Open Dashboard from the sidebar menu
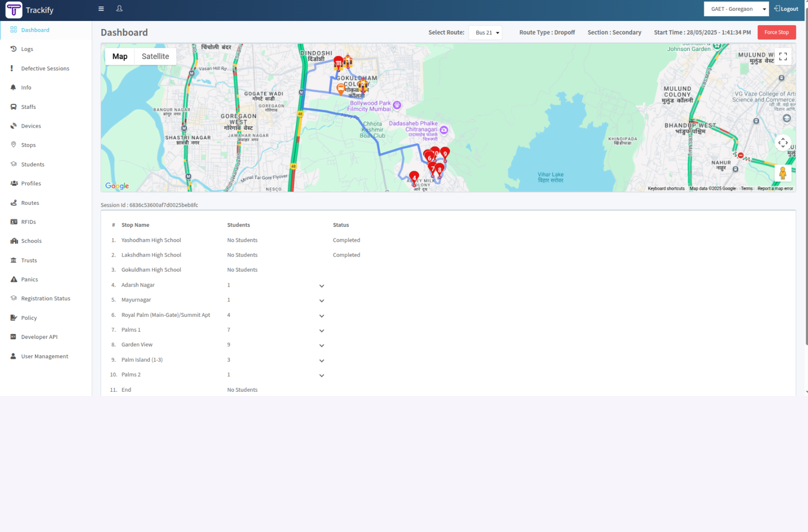 tap(46, 30)
